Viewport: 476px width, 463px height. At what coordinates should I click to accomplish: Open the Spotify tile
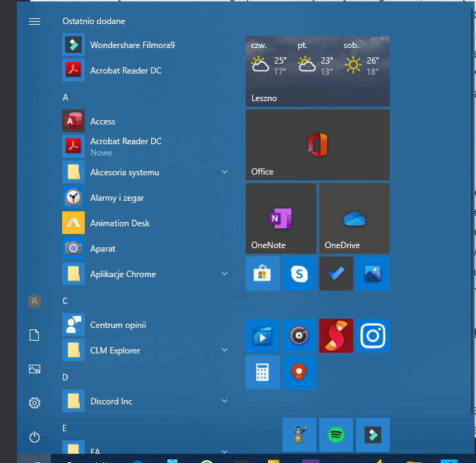coord(336,435)
